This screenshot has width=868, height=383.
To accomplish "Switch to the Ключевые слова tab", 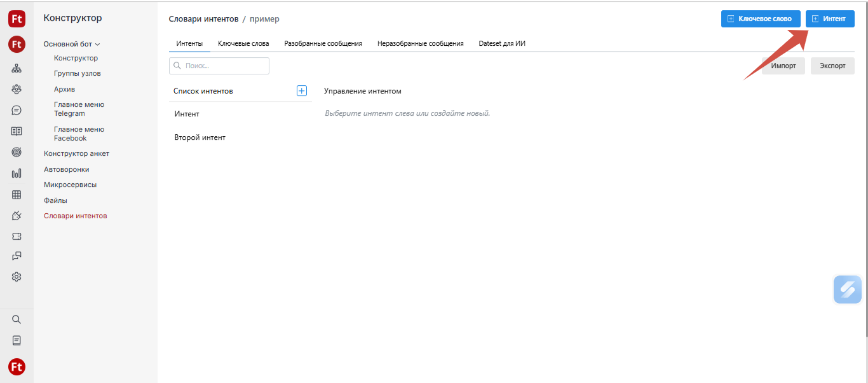I will (243, 44).
